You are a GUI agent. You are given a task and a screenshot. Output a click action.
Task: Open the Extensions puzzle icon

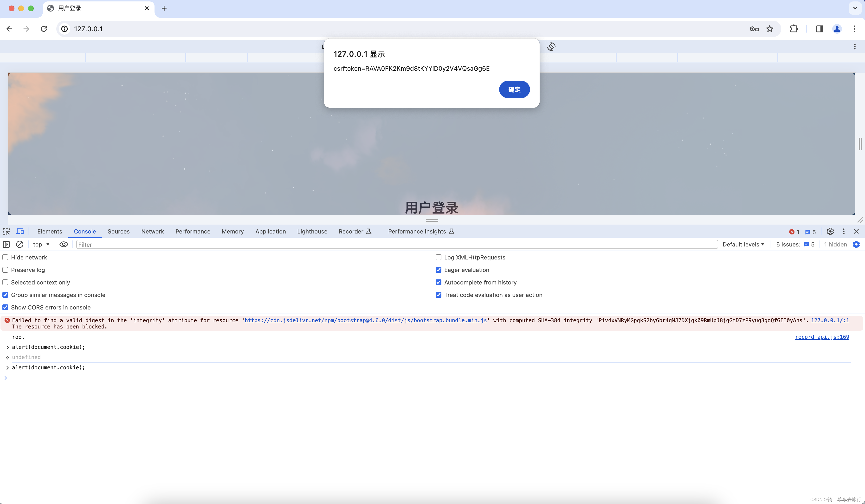coord(794,29)
